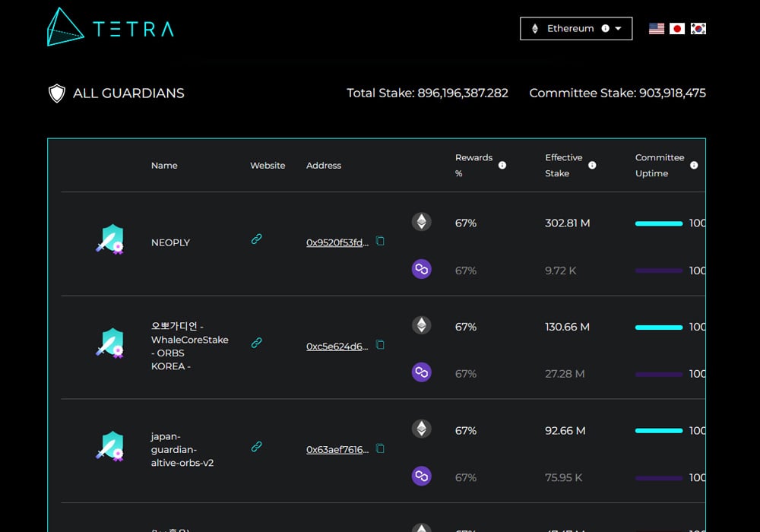Click NEOPLY Ethereum committee uptime bar
Screen dimensions: 760x532
659,223
